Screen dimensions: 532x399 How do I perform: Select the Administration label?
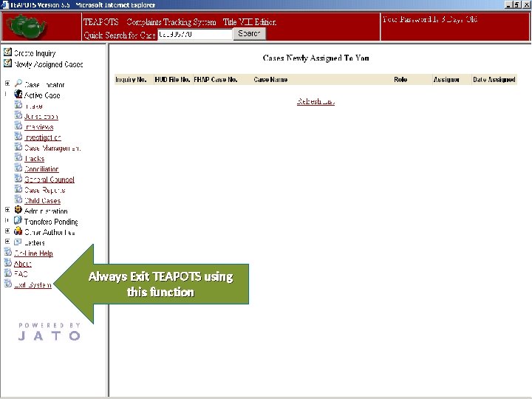click(x=46, y=211)
